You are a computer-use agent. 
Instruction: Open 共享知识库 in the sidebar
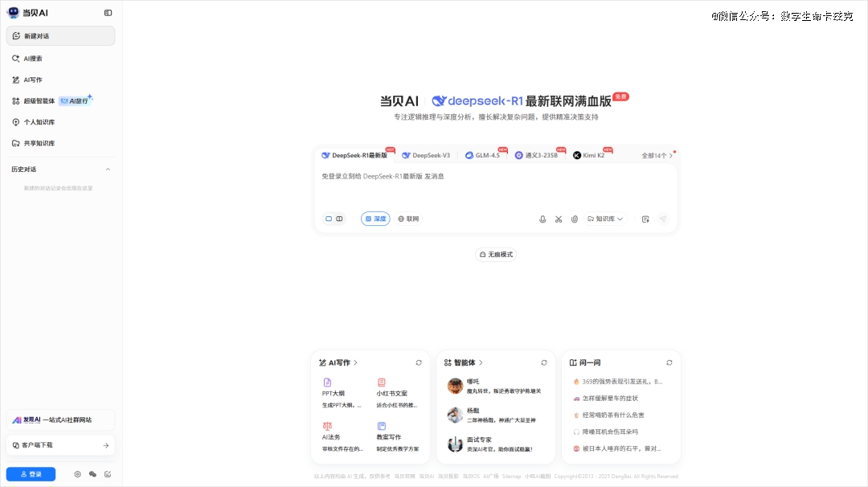[60, 143]
